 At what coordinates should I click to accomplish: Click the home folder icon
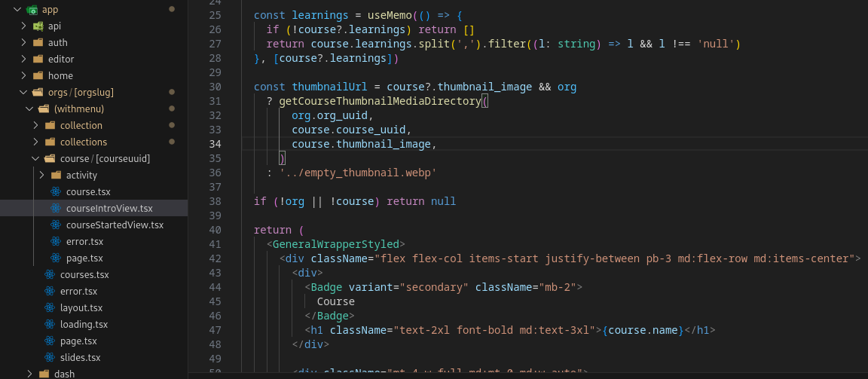(38, 76)
